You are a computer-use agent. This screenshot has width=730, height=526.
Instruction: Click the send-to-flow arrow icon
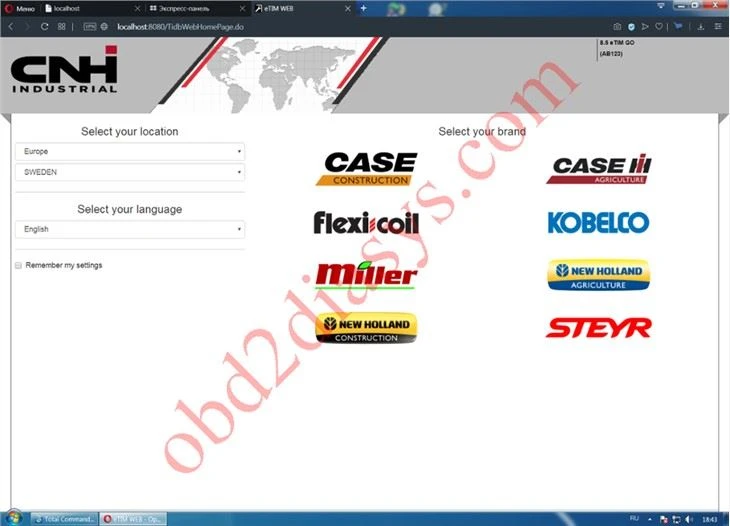click(x=645, y=27)
